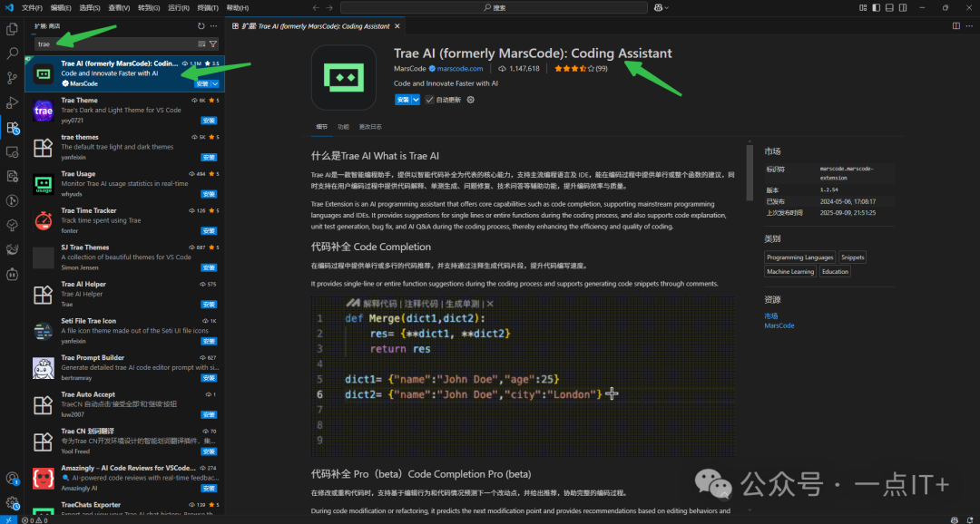Viewport: 980px width, 524px height.
Task: Select the Trae AI Helper extension entry
Action: point(124,294)
